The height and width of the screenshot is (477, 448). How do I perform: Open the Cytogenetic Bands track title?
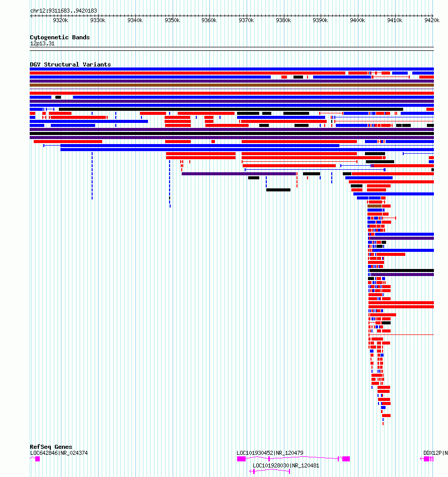click(60, 37)
